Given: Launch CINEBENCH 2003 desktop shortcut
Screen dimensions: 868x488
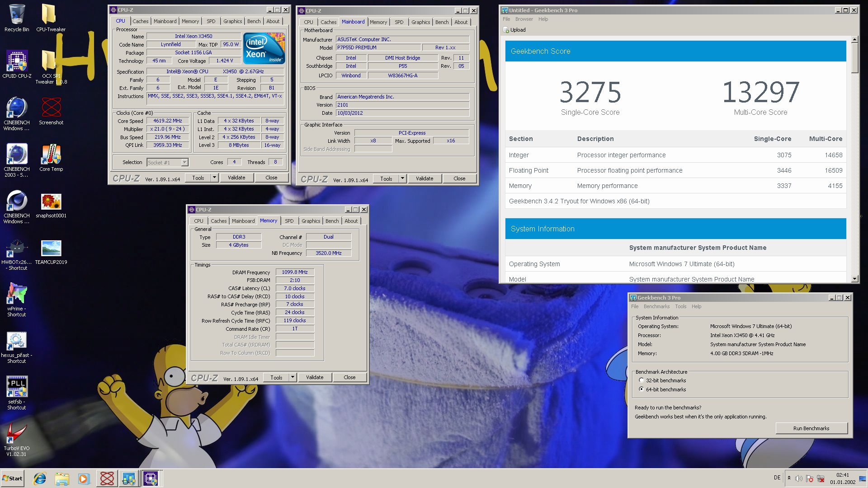Looking at the screenshot, I should (x=17, y=160).
